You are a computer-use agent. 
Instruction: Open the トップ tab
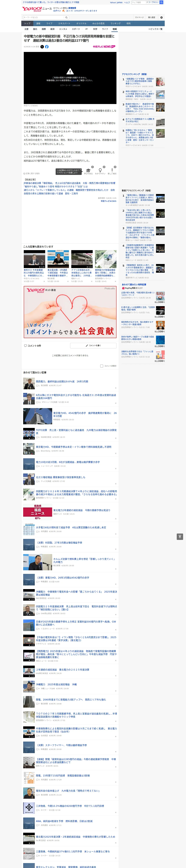click(x=27, y=24)
